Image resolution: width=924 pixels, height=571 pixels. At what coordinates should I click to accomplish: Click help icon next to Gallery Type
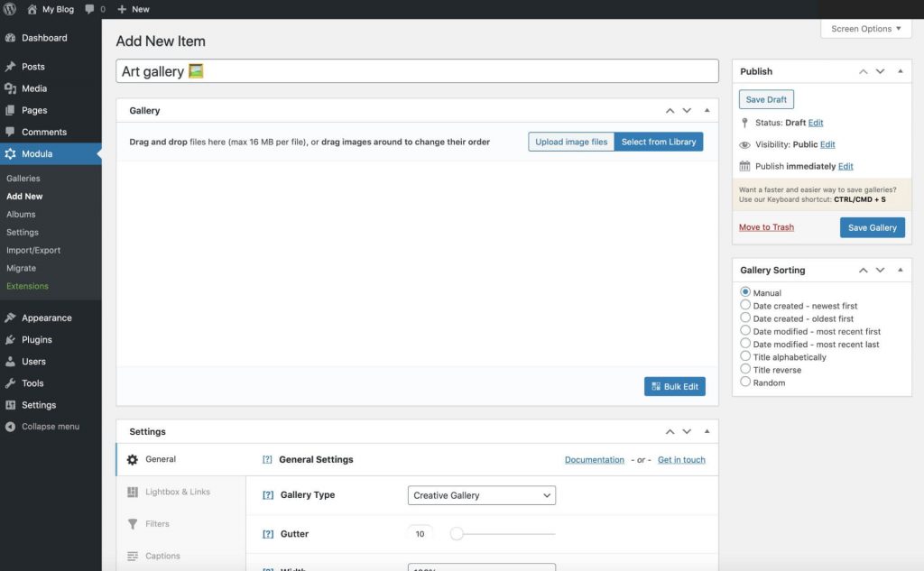267,495
